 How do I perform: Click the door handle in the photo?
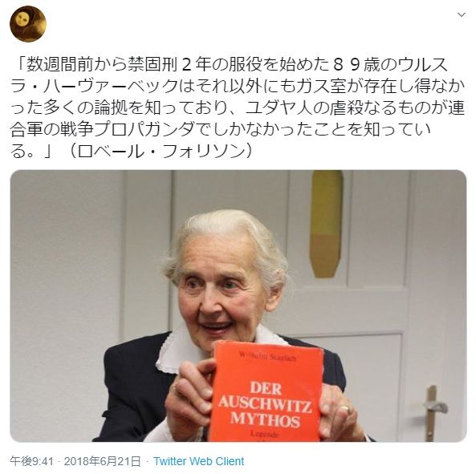tap(434, 408)
